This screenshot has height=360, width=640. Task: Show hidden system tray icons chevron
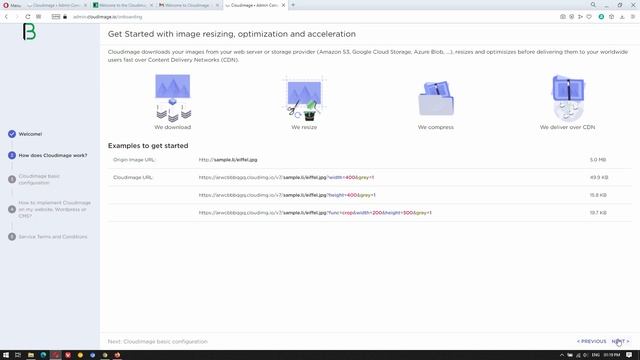coord(562,355)
